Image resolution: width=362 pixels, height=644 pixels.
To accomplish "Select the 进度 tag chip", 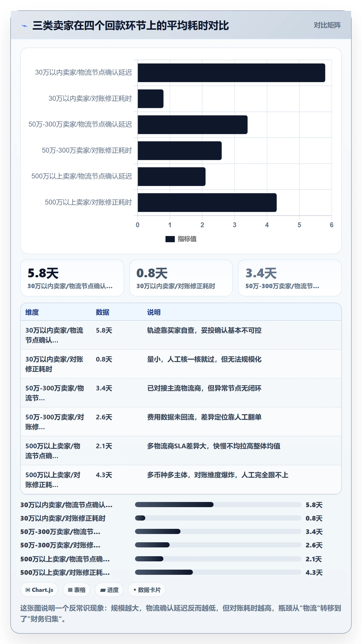I will click(x=109, y=590).
